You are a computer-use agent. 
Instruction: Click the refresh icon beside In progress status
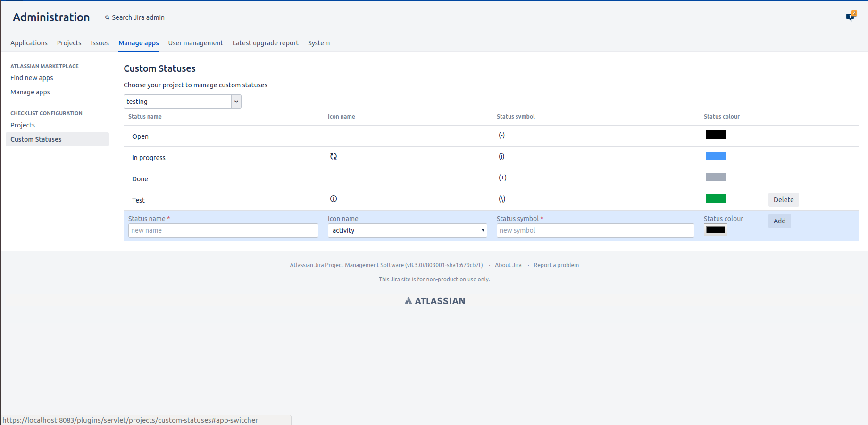(334, 156)
